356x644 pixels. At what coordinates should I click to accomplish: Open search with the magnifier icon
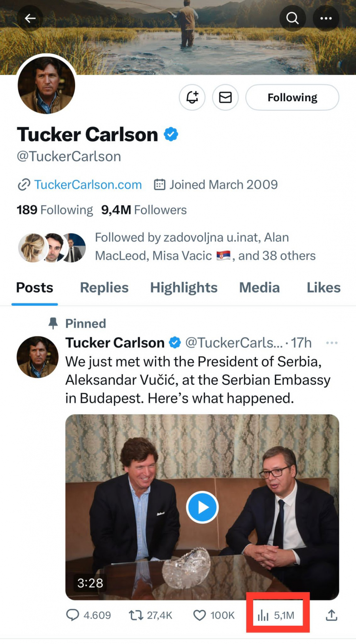[x=292, y=18]
